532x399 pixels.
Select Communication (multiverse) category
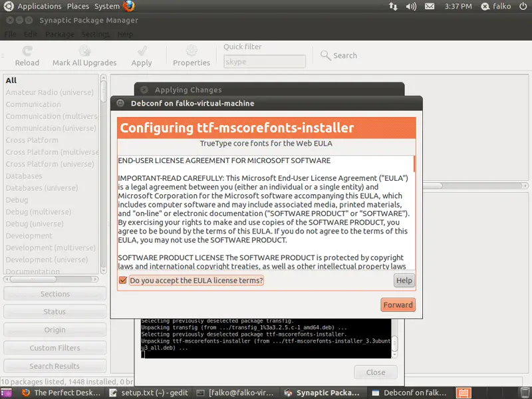(x=52, y=116)
